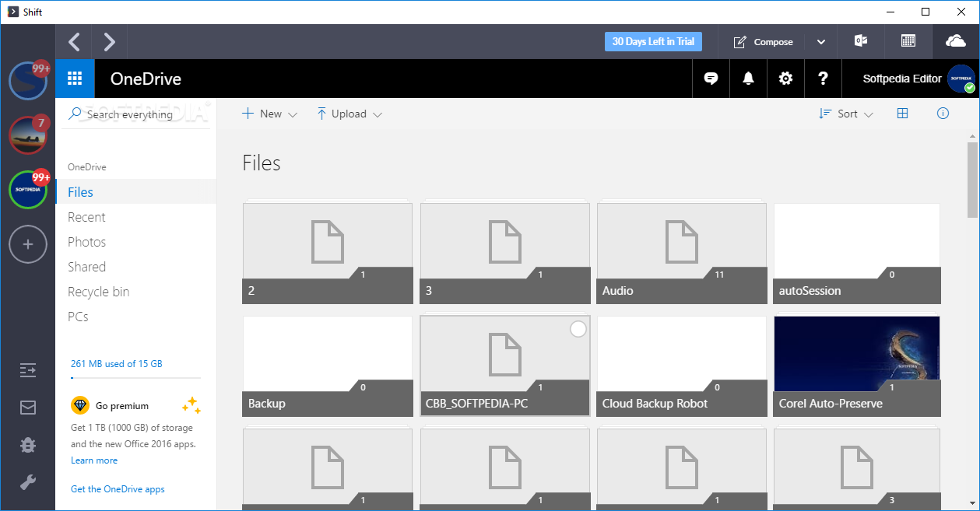Click the 261 MB used of 15 GB link
The width and height of the screenshot is (980, 511).
click(117, 363)
